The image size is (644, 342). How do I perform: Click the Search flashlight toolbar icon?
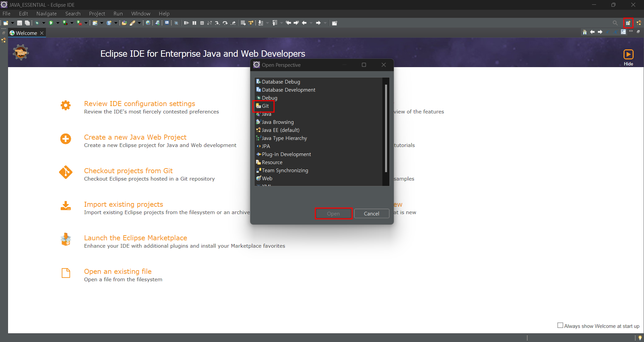pos(132,23)
